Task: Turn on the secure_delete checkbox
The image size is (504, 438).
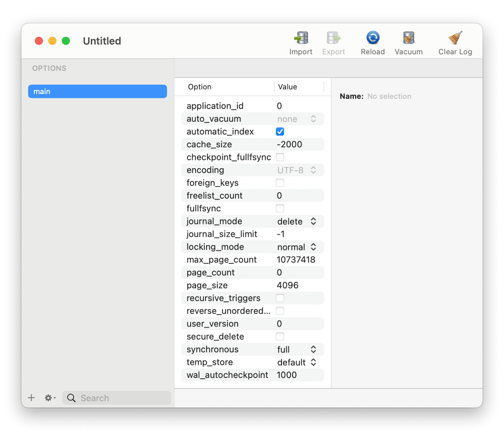Action: click(280, 337)
